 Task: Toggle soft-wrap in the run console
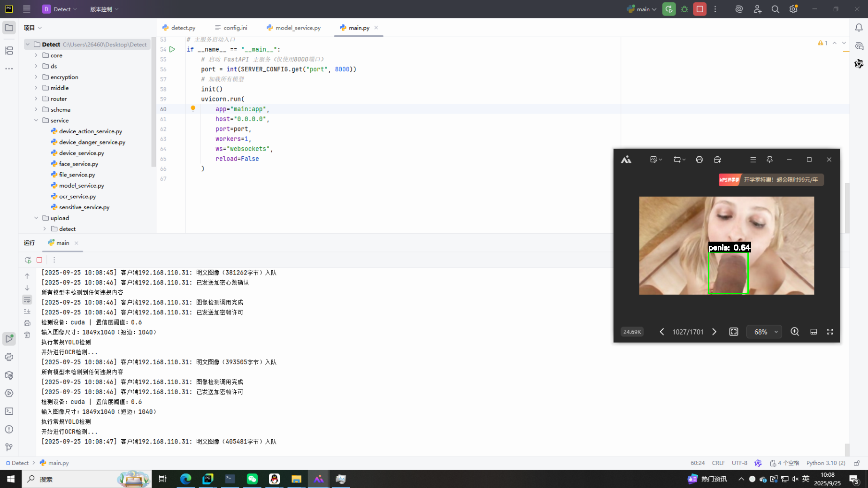click(27, 300)
